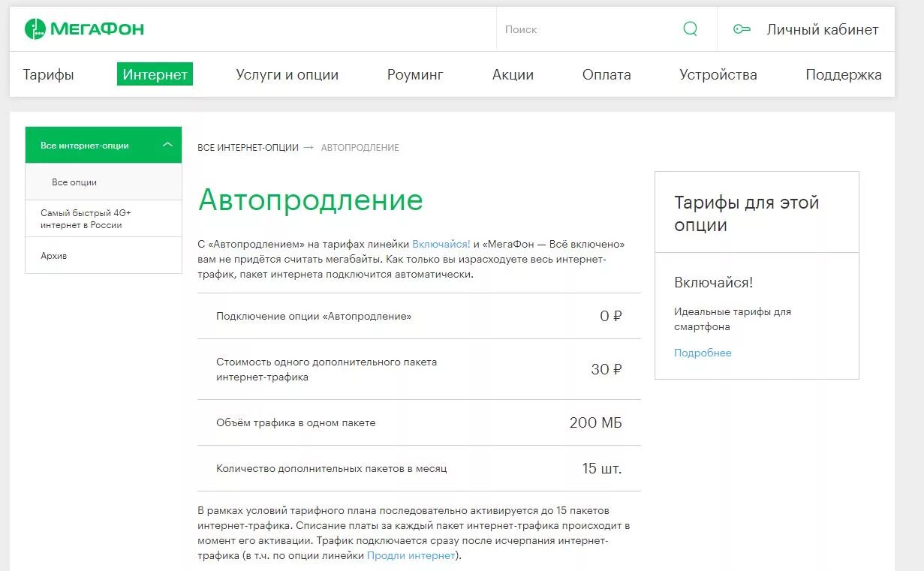Click Стоимость одного дополнительного пакета label
Screen dimensions: 924x571
tap(327, 369)
